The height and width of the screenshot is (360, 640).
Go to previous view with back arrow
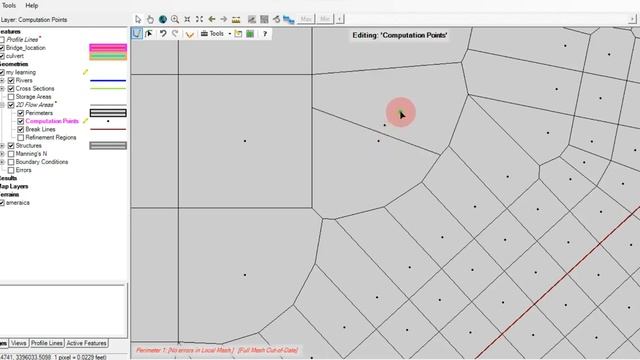[211, 19]
